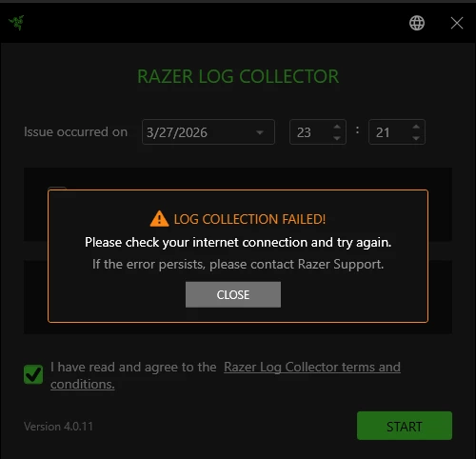This screenshot has height=459, width=476.
Task: Uncheck the terms agreement checkbox
Action: coord(33,374)
